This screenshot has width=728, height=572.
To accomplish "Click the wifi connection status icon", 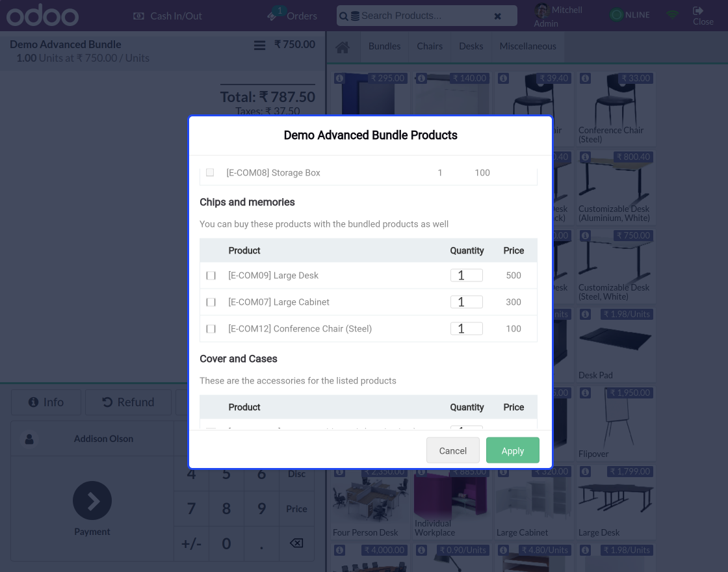I will click(672, 15).
